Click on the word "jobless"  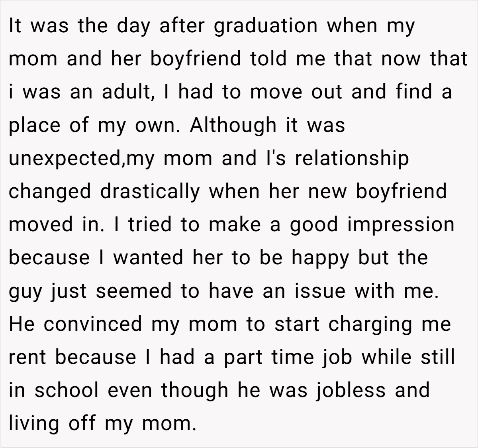351,390
